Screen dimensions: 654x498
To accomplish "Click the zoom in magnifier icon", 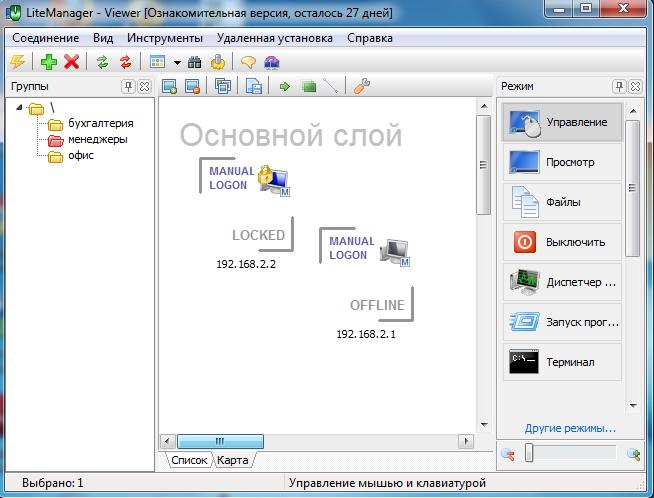I will (634, 454).
